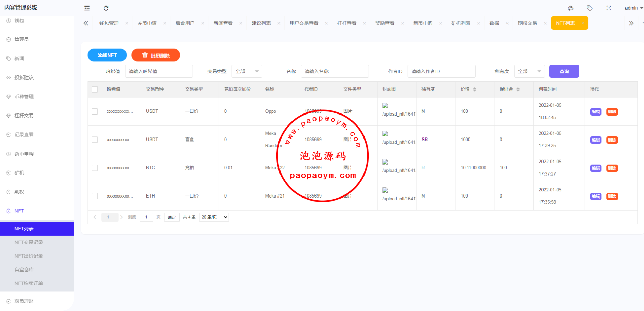Select the Meka #21 row checkbox

click(x=95, y=196)
